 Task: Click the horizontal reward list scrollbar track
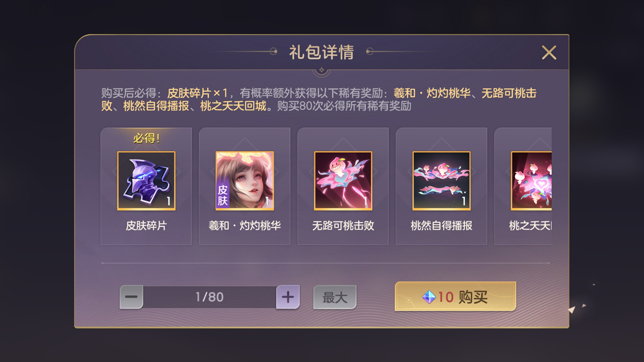326,263
